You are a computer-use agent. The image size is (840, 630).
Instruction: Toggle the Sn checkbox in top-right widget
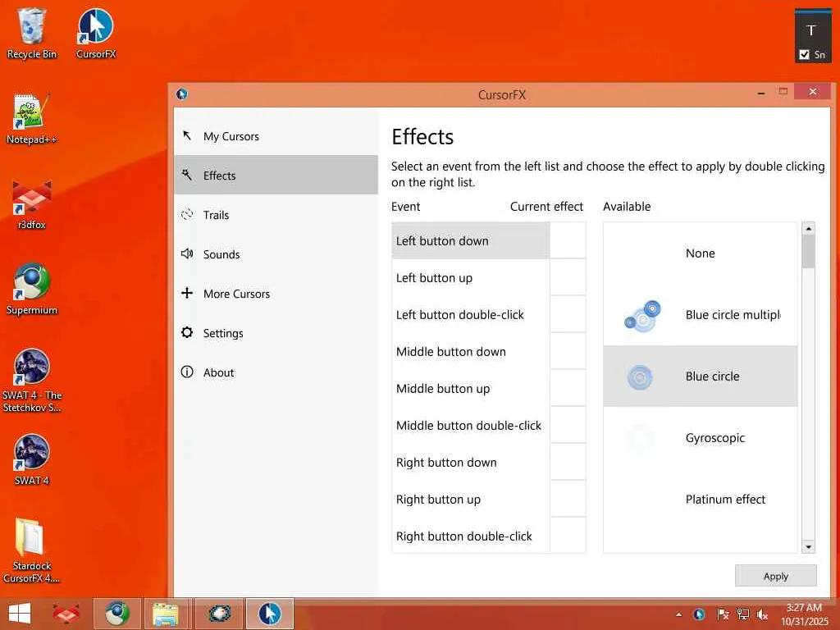[x=804, y=55]
